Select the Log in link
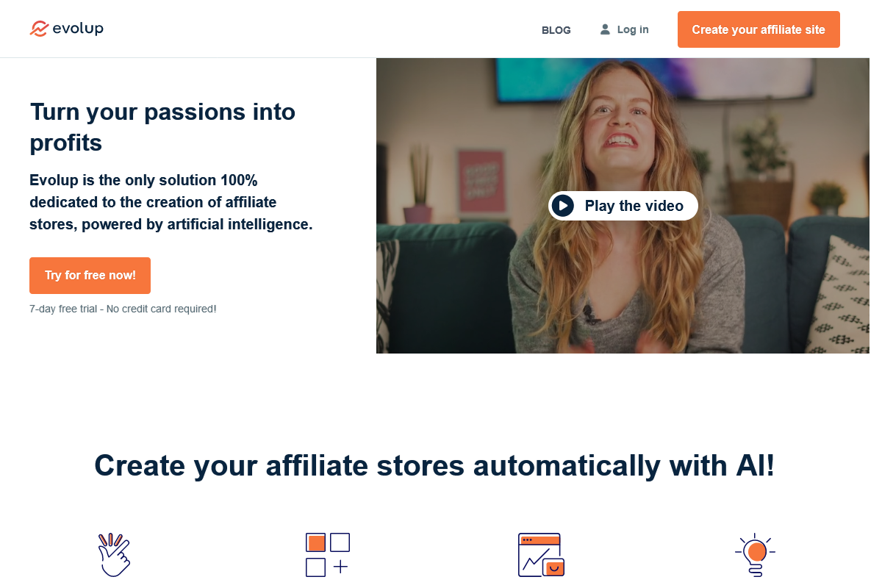Viewport: 882px width, 588px height. tap(633, 29)
